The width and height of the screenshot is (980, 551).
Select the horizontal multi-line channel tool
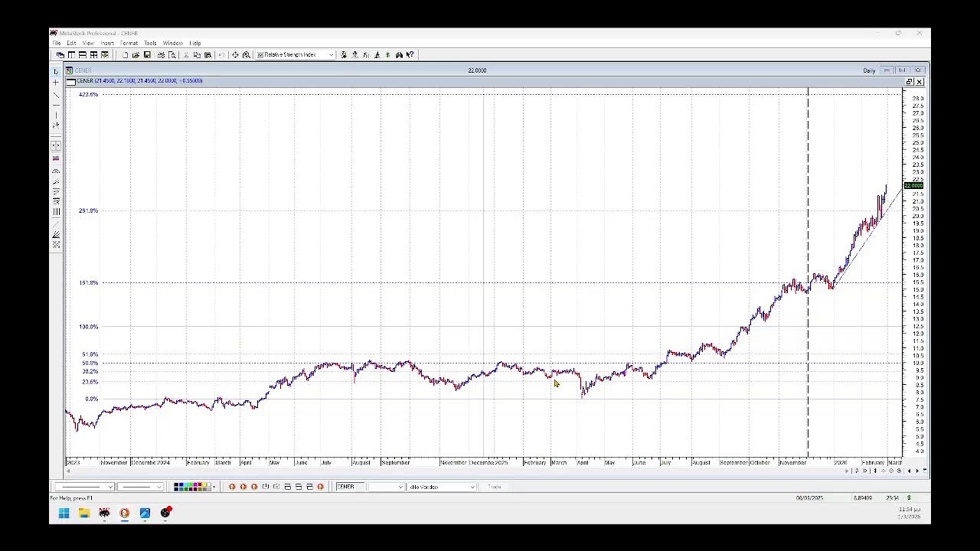56,158
